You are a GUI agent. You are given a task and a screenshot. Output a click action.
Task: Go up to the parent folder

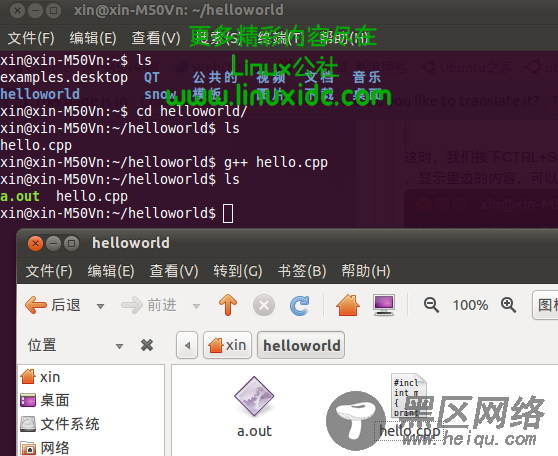tap(228, 305)
